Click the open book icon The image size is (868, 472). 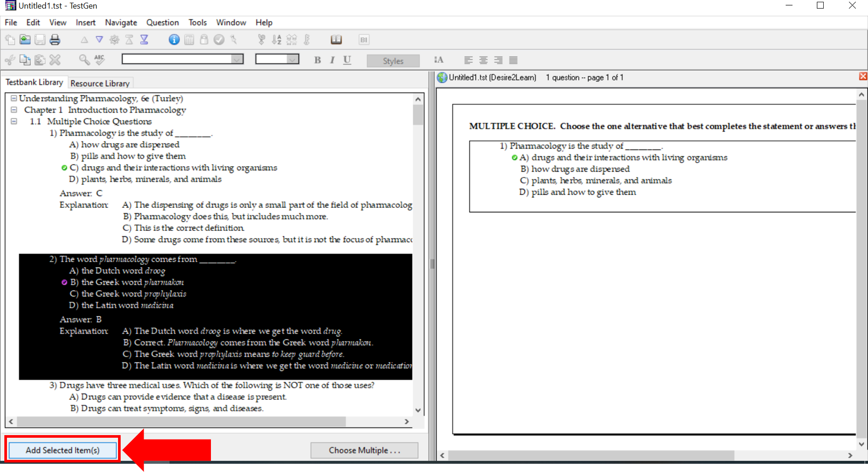[336, 40]
